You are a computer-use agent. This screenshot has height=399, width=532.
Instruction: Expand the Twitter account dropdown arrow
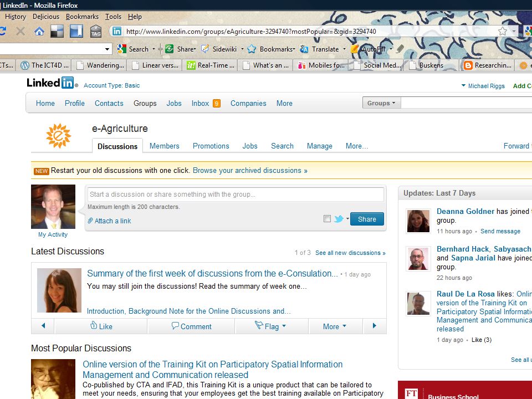[347, 219]
